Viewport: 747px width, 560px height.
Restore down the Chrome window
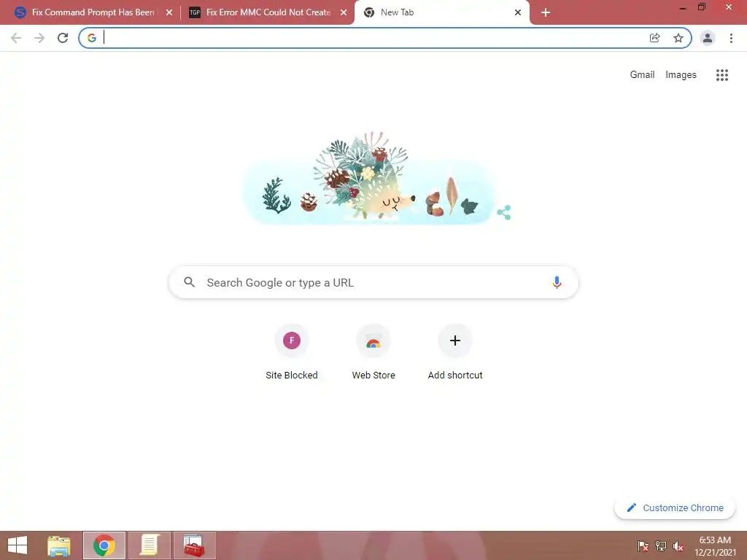click(x=702, y=7)
